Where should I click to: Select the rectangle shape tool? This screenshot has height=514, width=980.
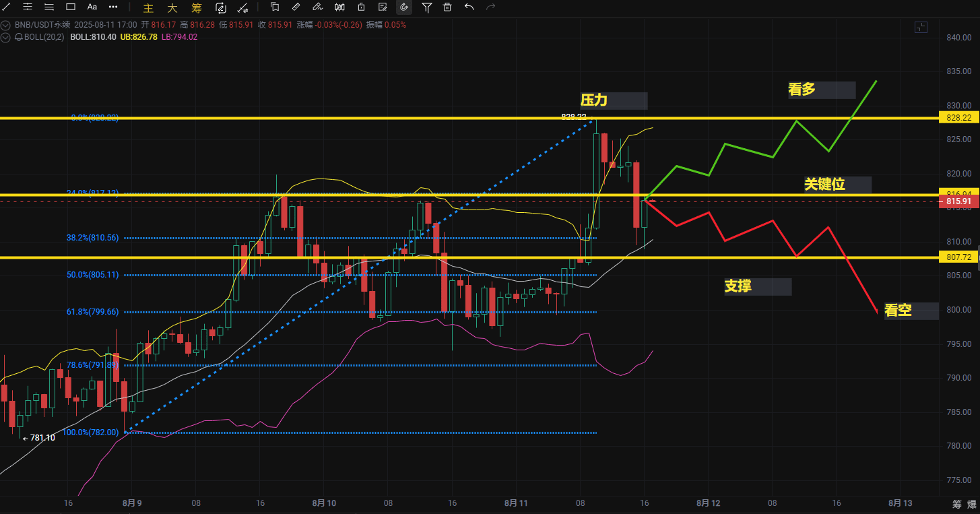(71, 7)
